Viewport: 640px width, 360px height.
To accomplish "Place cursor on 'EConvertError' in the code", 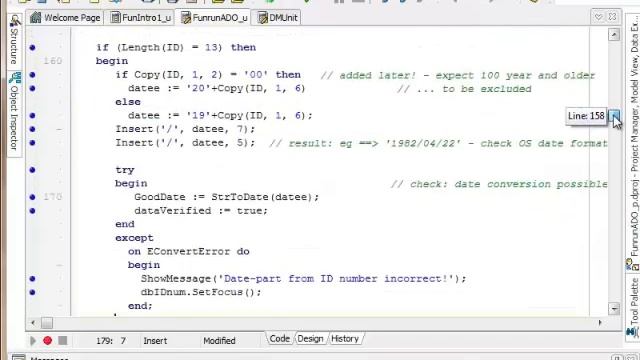I will click(x=189, y=251).
